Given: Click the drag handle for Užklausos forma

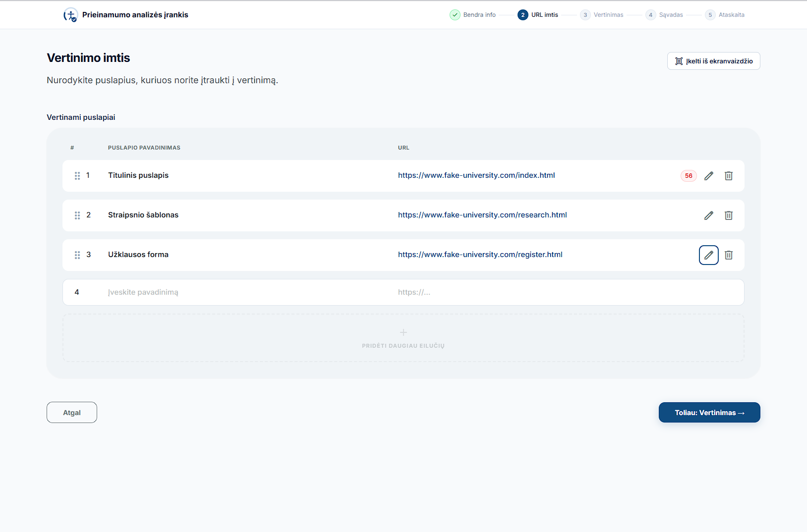Looking at the screenshot, I should (x=77, y=255).
